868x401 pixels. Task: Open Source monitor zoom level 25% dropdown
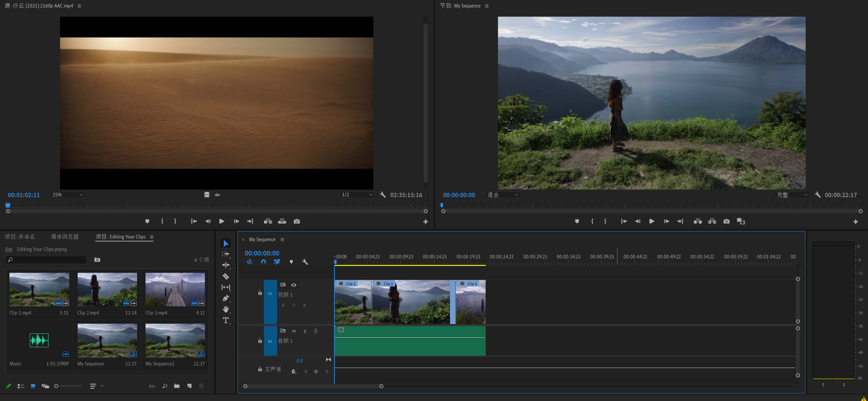pyautogui.click(x=67, y=195)
